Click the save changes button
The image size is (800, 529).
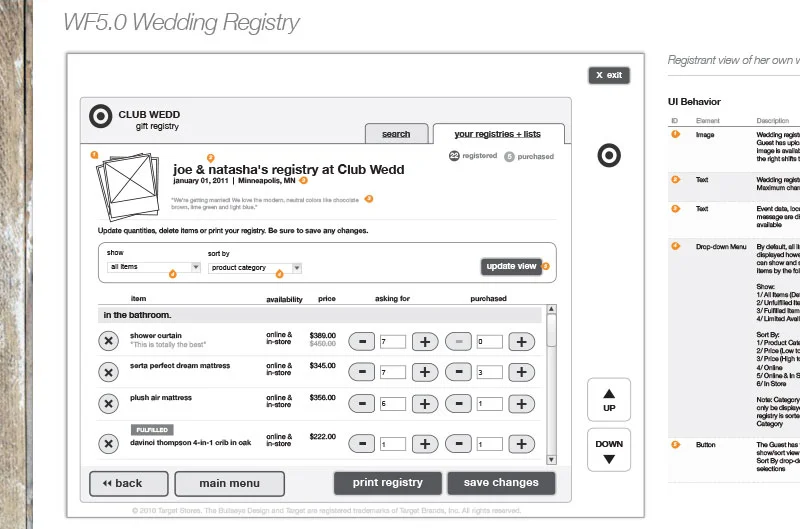501,483
